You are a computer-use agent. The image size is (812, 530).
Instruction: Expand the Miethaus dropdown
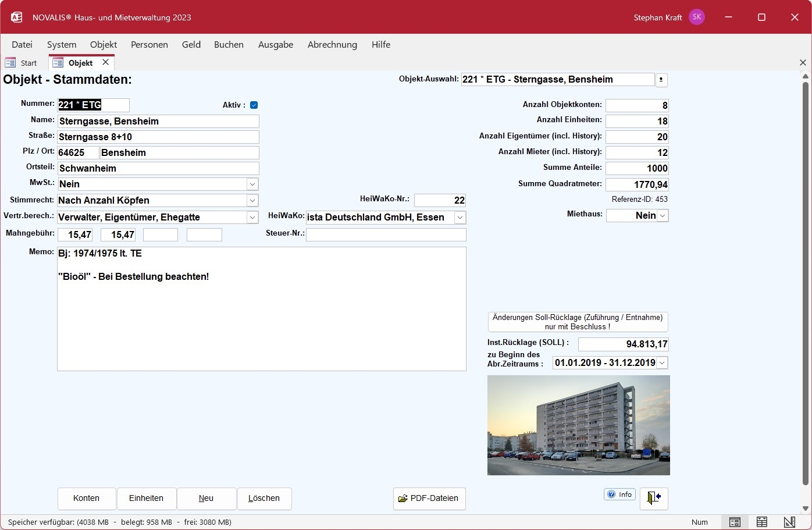(663, 216)
